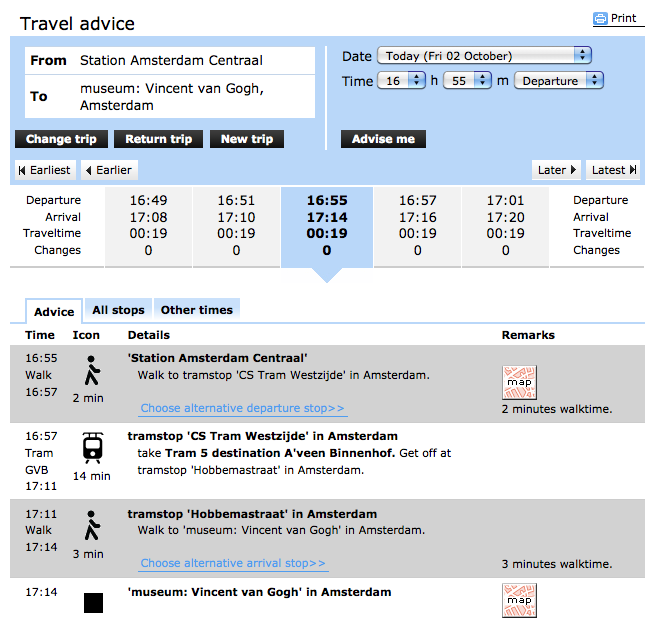
Task: Click Choose alternative arrival stop link
Action: tap(233, 563)
